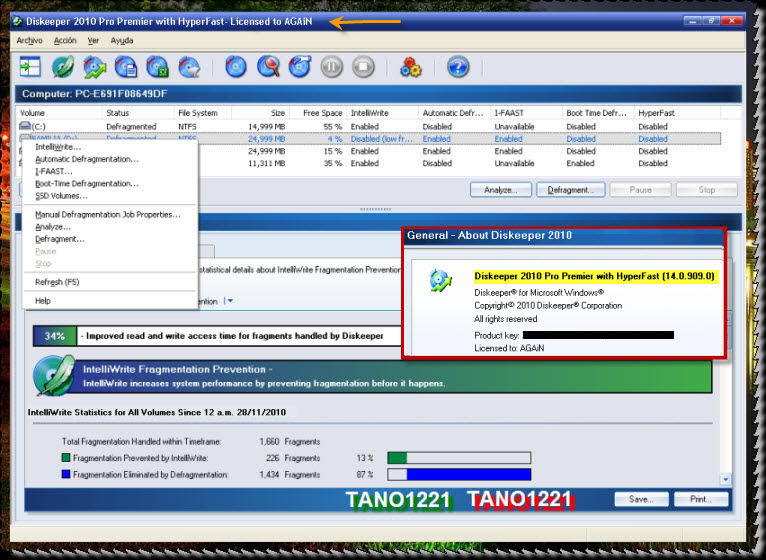The width and height of the screenshot is (766, 560).
Task: Sort by the Status column header
Action: point(138,113)
